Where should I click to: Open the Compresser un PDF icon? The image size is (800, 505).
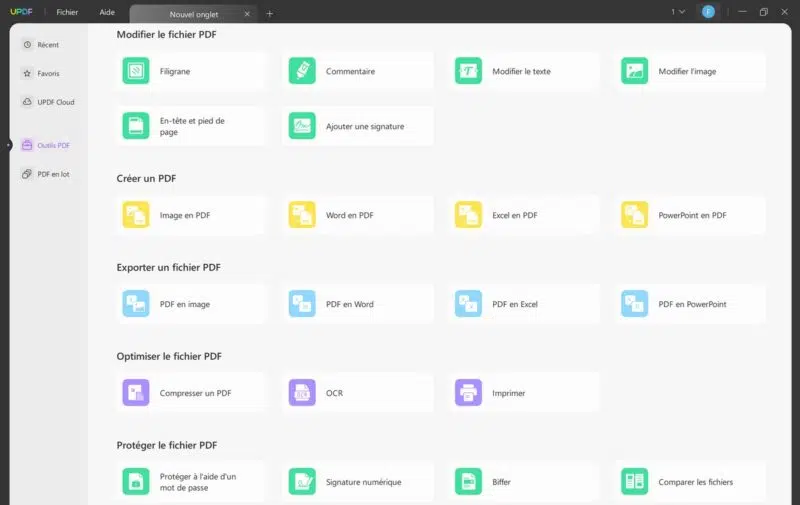pyautogui.click(x=136, y=393)
